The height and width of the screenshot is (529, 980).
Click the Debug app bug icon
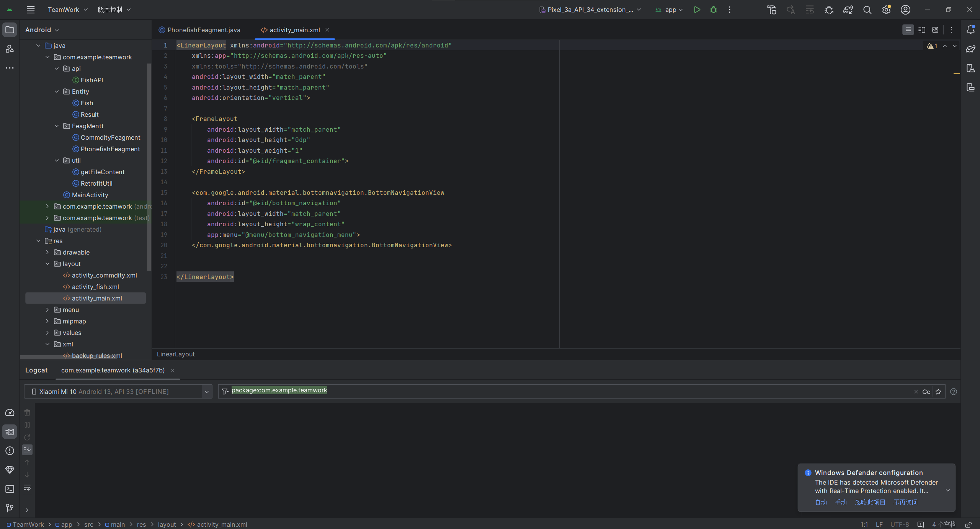pos(714,10)
